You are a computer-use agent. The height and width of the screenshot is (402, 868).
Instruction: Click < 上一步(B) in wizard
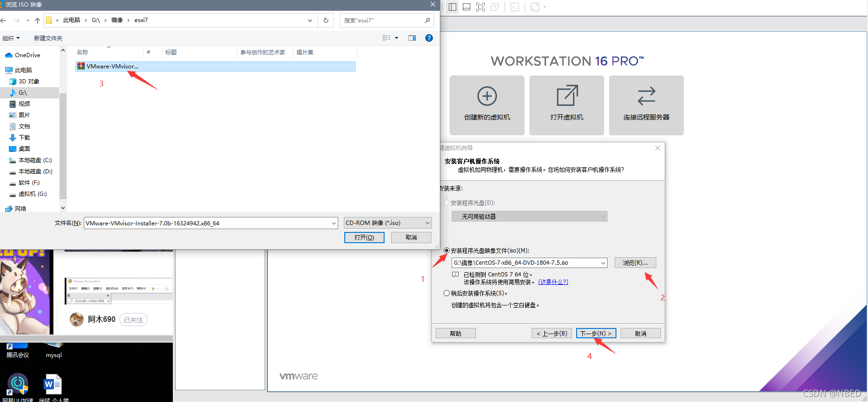point(552,333)
